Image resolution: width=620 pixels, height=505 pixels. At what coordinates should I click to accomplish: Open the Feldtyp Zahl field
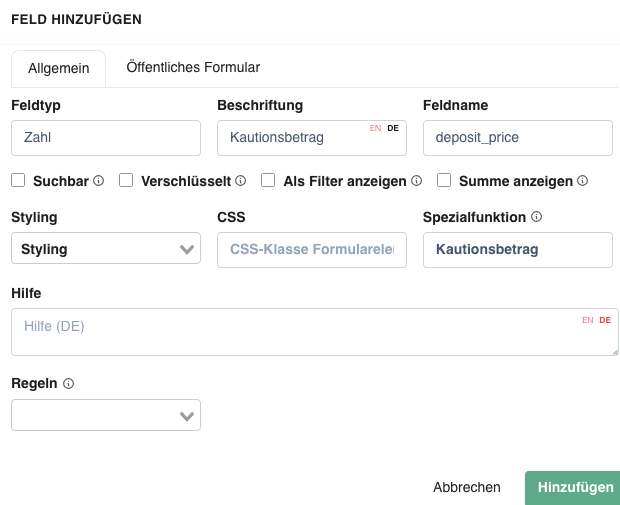pyautogui.click(x=106, y=138)
